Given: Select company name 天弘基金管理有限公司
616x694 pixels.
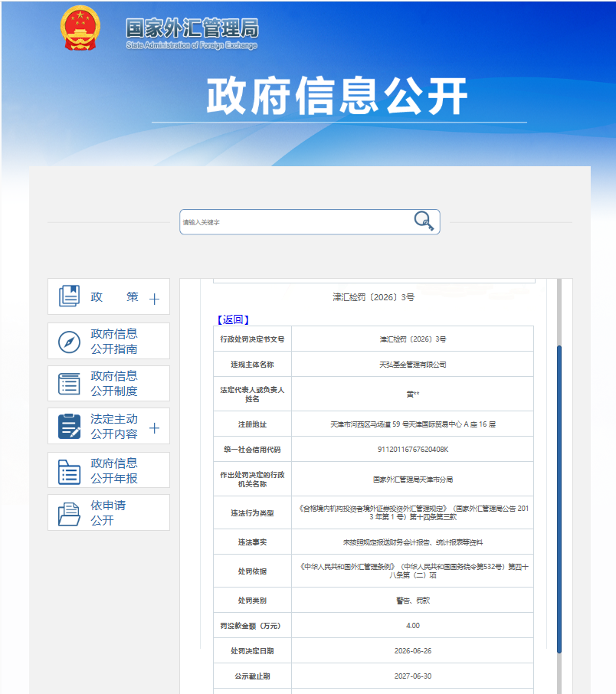Looking at the screenshot, I should (413, 365).
